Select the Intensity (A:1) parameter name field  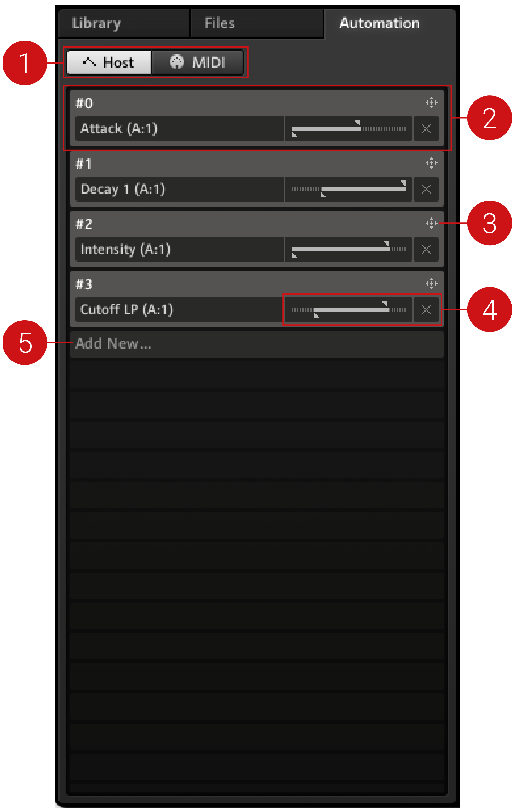pyautogui.click(x=180, y=249)
